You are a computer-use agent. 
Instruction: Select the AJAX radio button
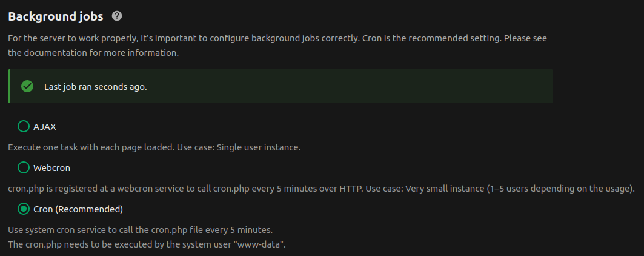[x=24, y=126]
